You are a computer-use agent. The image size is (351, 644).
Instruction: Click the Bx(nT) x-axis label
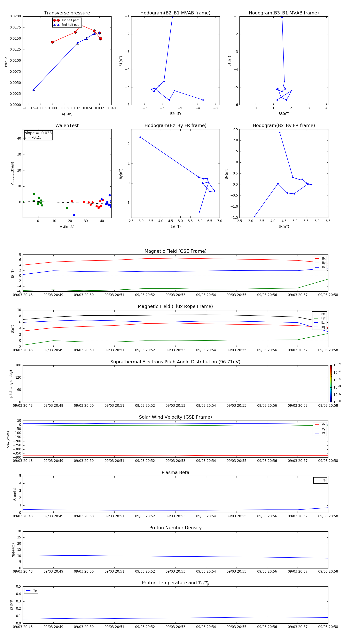pos(284,227)
